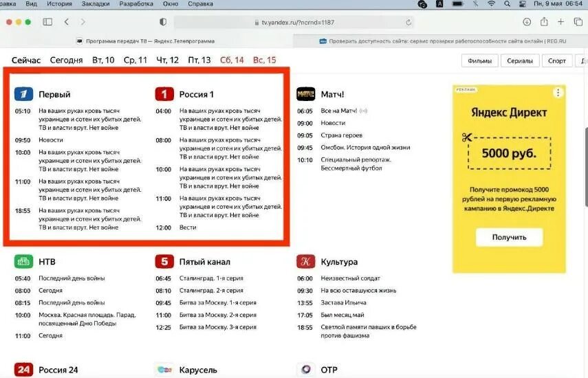Open the ad options three-dot icon

coord(558,93)
